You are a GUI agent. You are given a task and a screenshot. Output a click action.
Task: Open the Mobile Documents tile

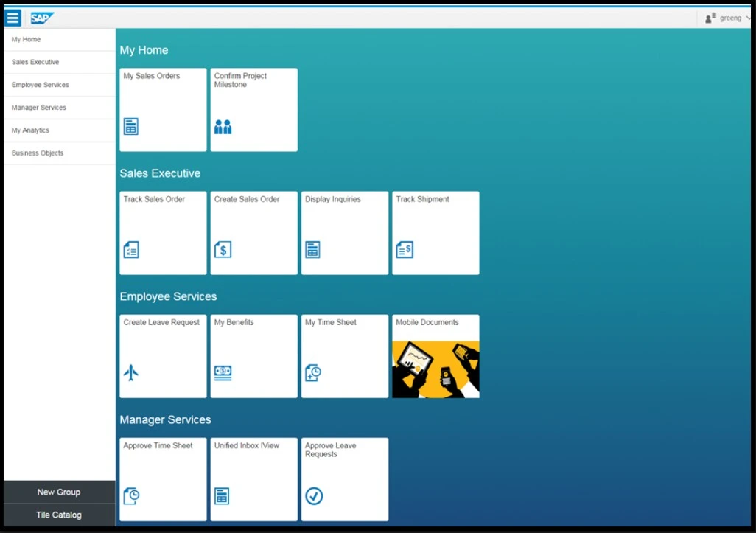click(435, 355)
